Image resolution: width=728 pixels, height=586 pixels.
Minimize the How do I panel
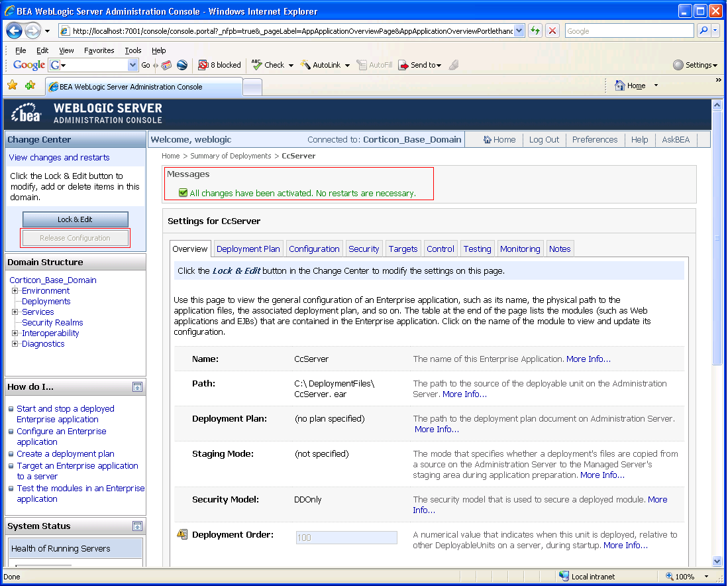(137, 386)
